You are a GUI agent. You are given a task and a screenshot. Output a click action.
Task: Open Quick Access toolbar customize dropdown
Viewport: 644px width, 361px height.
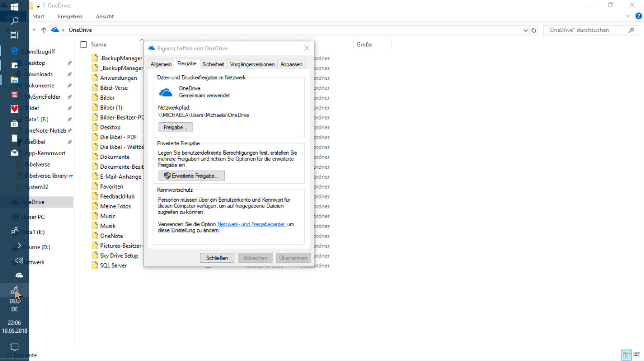[38, 6]
